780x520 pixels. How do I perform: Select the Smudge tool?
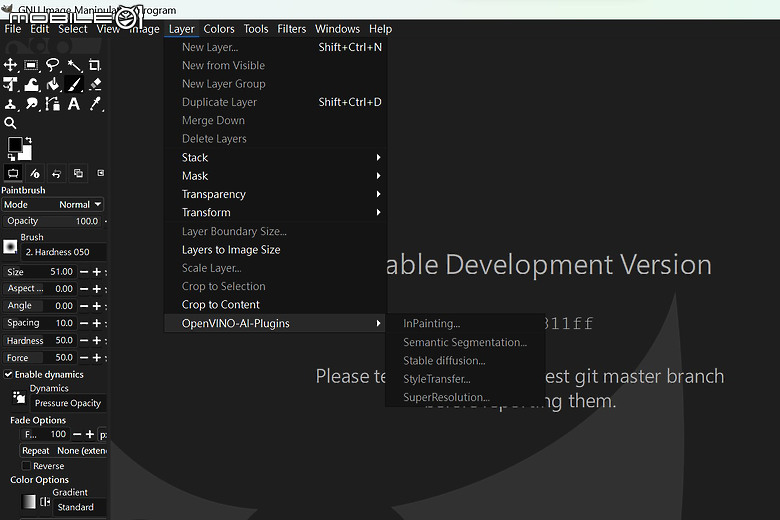tap(32, 104)
